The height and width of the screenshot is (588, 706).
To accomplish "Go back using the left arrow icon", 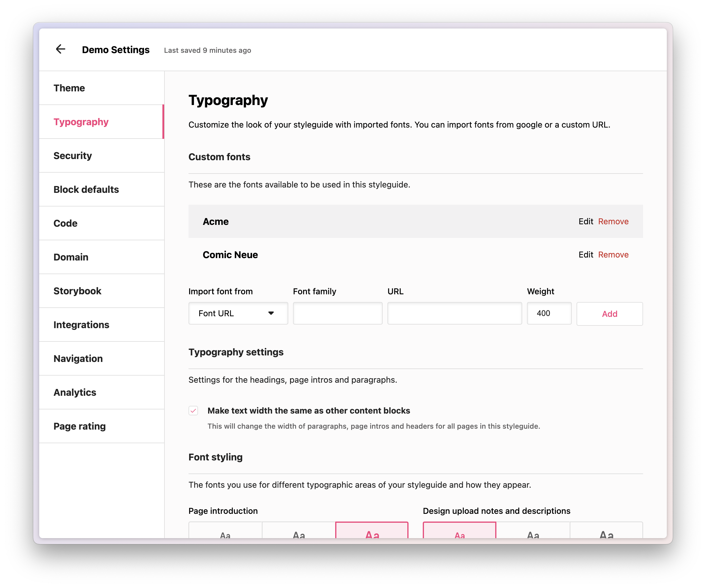I will [x=61, y=49].
